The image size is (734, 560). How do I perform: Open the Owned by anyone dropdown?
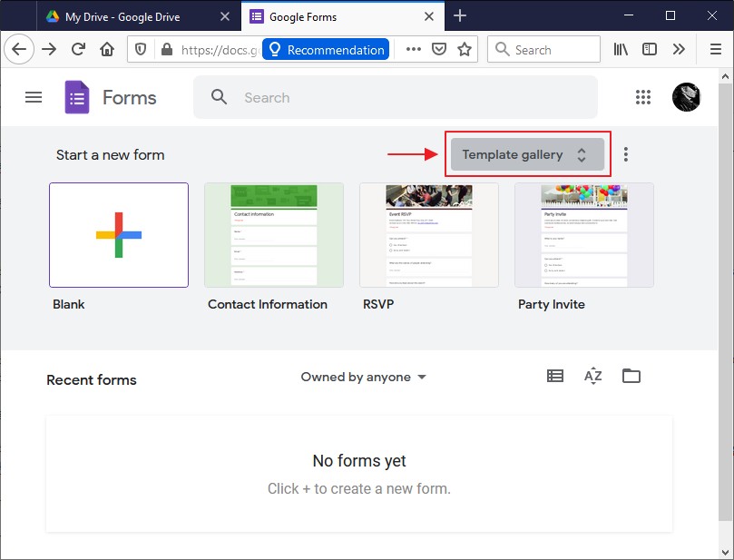point(364,377)
